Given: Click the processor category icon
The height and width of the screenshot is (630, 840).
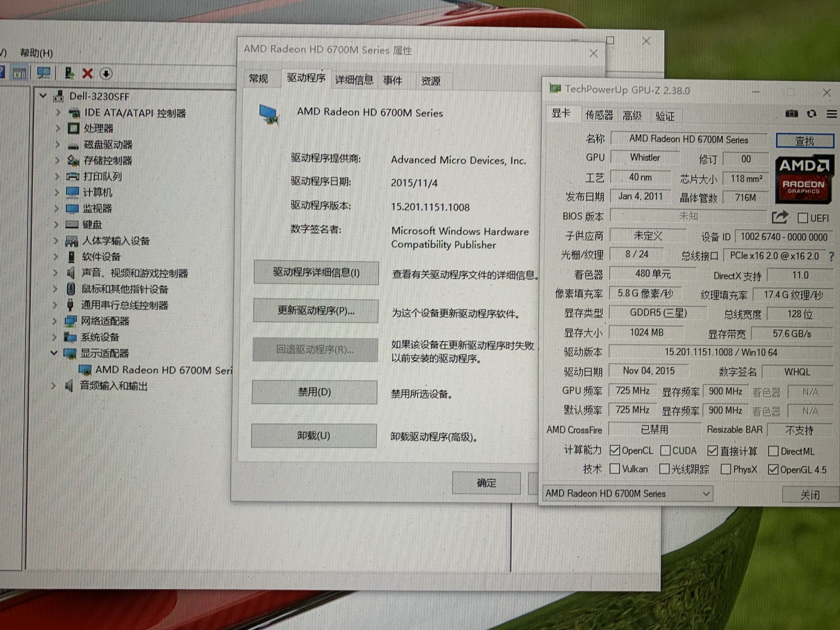Looking at the screenshot, I should (73, 128).
